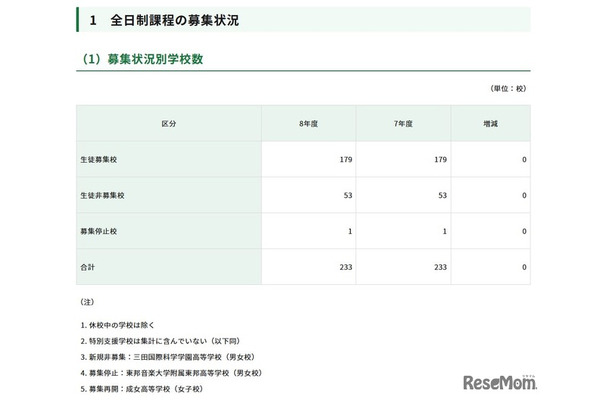The height and width of the screenshot is (400, 610).
Task: Click the 区分 column header
Action: (169, 123)
